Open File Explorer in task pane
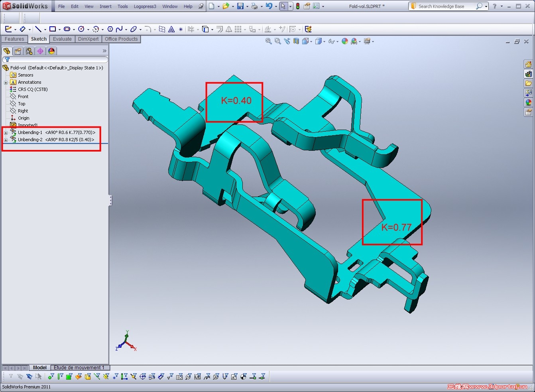 coord(528,84)
